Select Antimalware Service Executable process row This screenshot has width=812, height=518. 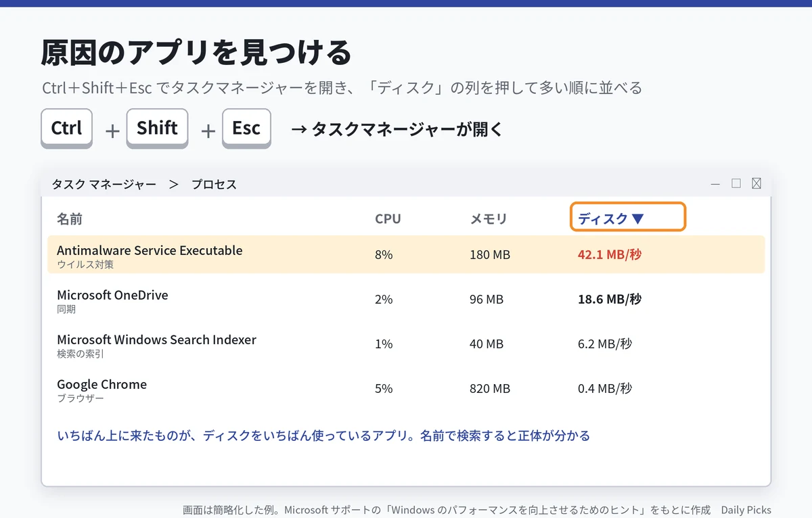(x=406, y=254)
